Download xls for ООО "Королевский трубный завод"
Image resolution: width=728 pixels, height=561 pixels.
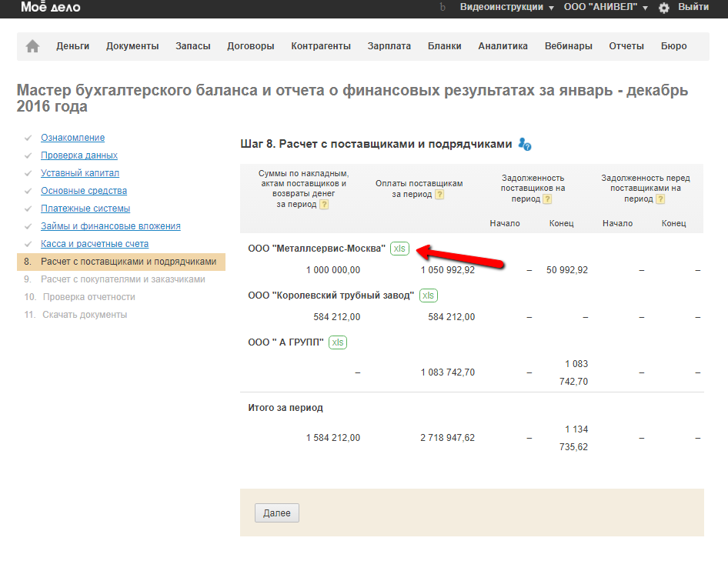pos(428,296)
